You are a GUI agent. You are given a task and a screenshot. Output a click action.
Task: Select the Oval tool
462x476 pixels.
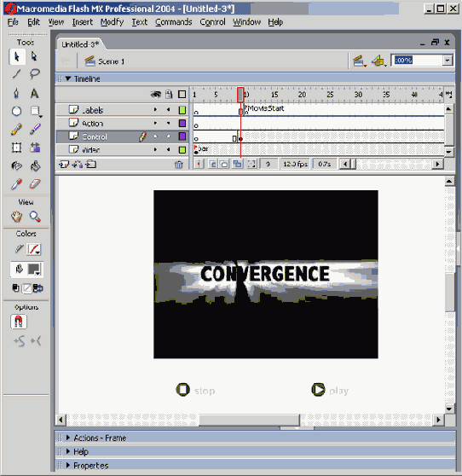click(x=17, y=111)
